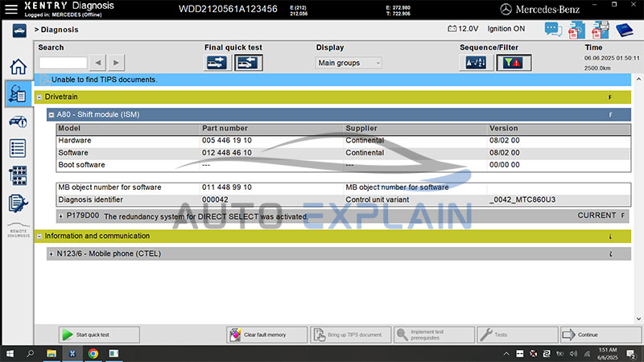
Task: Click scrollbar up arrow
Action: pos(638,79)
